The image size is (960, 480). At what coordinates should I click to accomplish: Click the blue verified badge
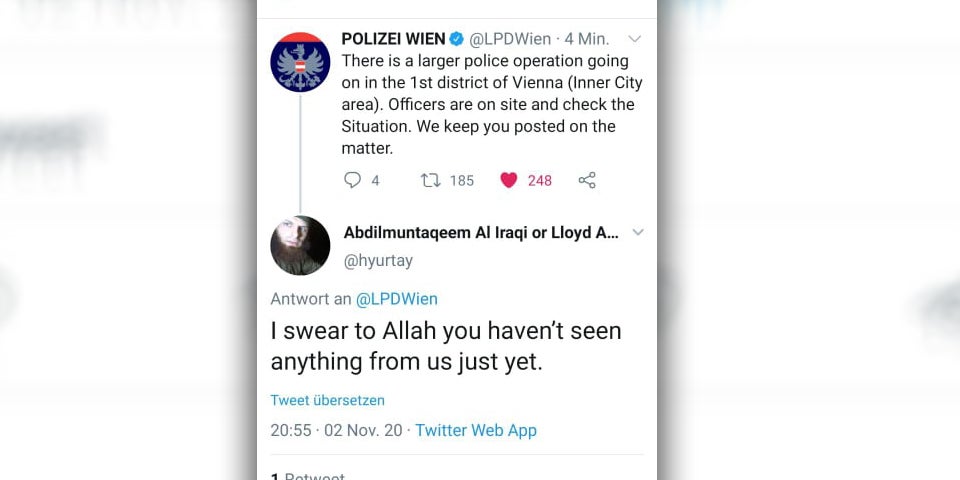pos(456,39)
